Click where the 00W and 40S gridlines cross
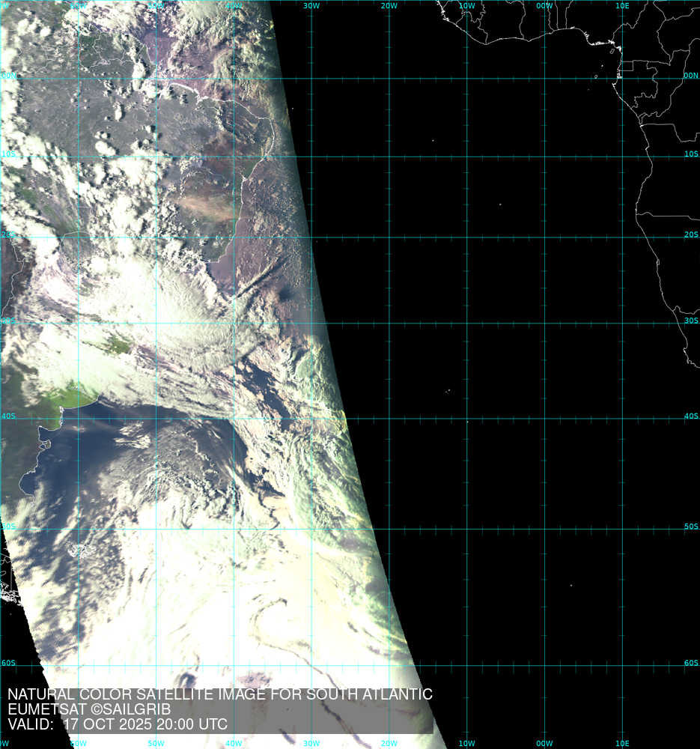The width and height of the screenshot is (700, 749). (544, 419)
